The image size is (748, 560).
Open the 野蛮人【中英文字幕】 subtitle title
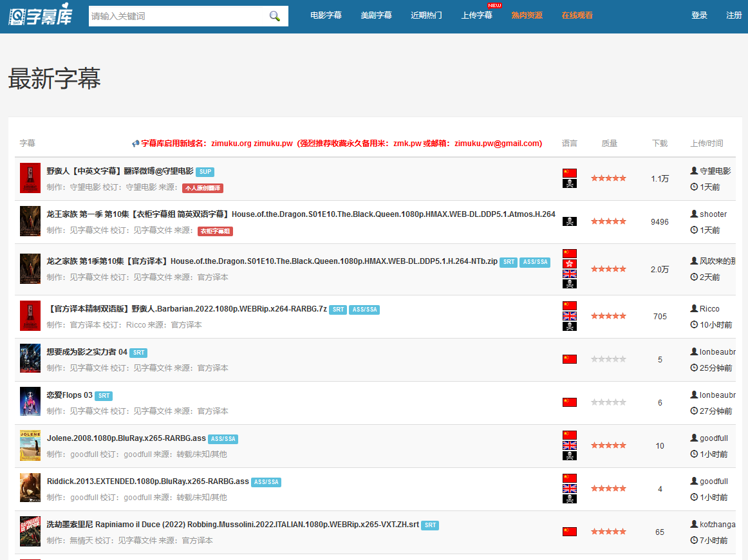[120, 171]
